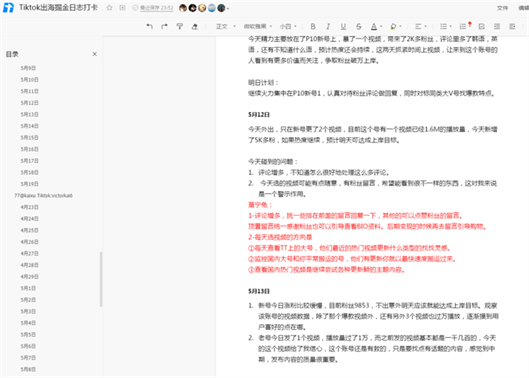
Task: Toggle underline formatting
Action: (x=343, y=26)
